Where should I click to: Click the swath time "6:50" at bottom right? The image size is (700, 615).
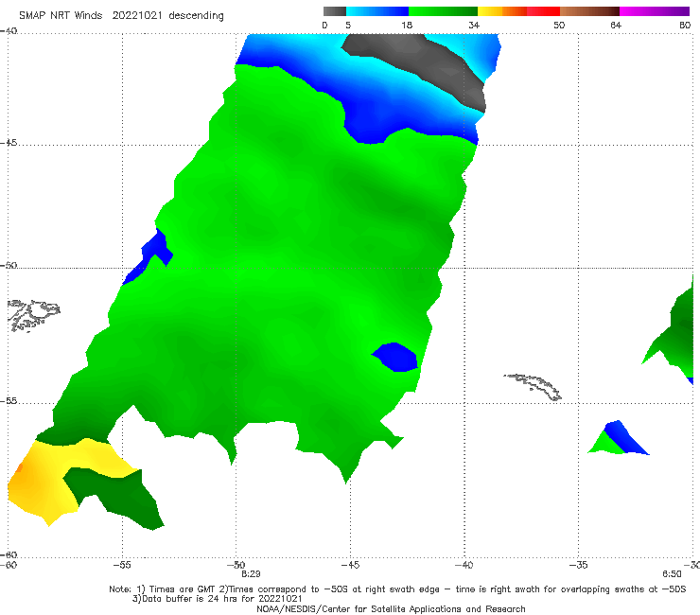672,574
